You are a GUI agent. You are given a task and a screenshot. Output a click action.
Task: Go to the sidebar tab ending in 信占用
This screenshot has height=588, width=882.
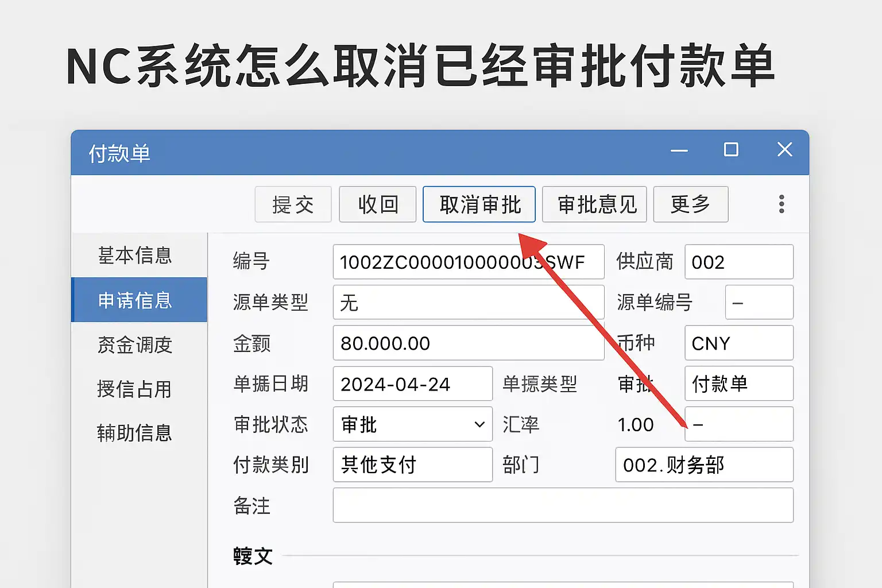point(139,389)
